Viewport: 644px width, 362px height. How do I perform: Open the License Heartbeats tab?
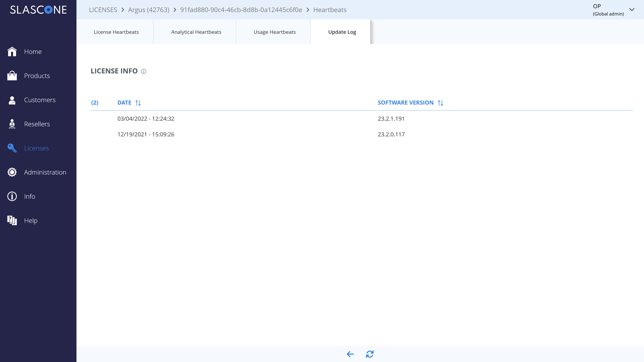[116, 32]
